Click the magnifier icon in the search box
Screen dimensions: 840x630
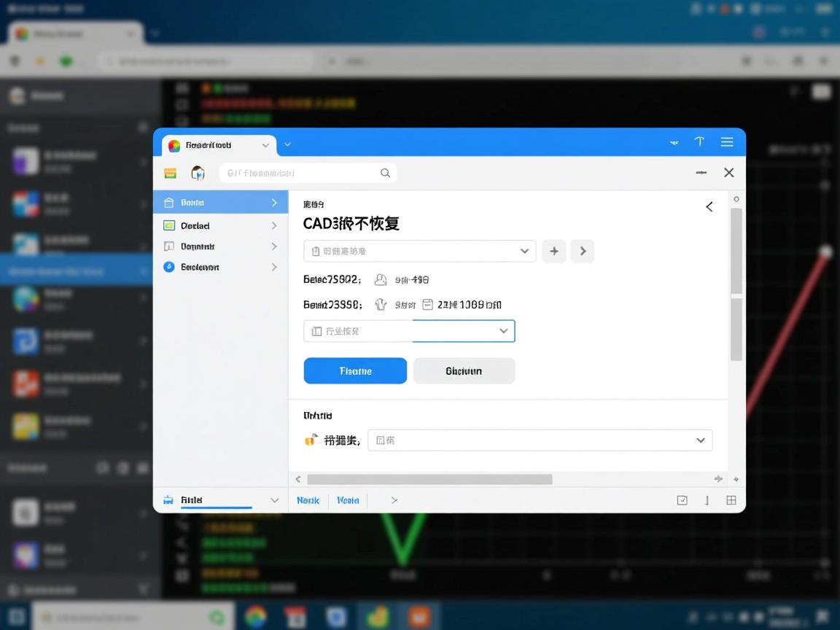pyautogui.click(x=385, y=173)
